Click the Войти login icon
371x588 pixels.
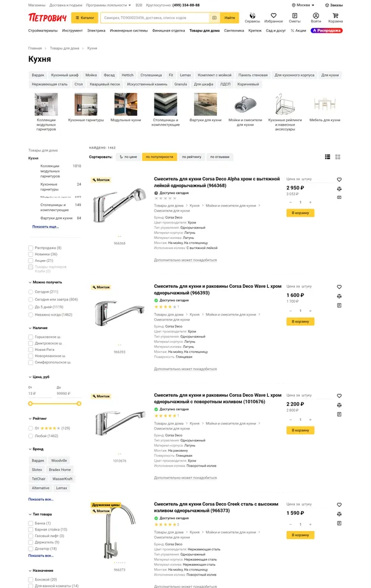point(316,16)
